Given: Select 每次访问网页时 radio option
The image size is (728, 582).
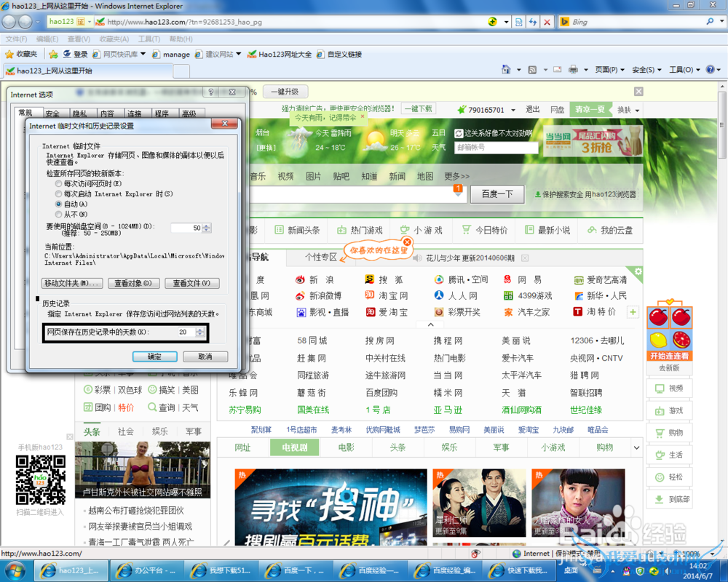Looking at the screenshot, I should (58, 183).
